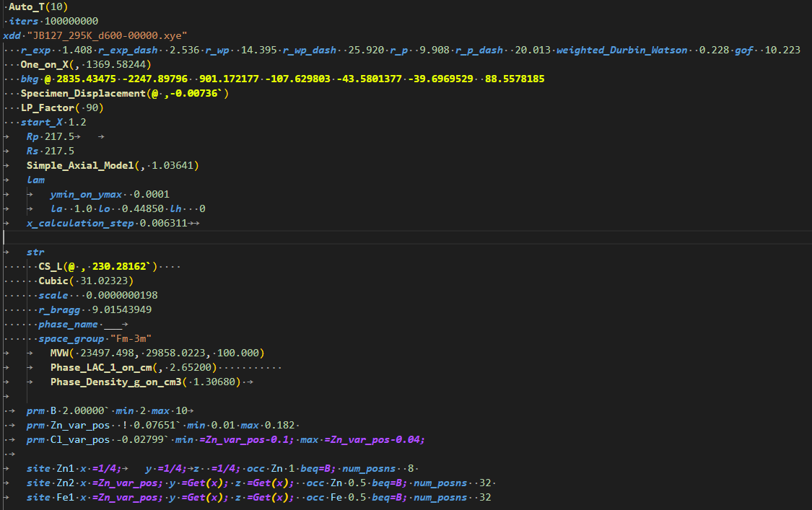Place cursor on iters value 100000000
The width and height of the screenshot is (812, 510).
71,21
